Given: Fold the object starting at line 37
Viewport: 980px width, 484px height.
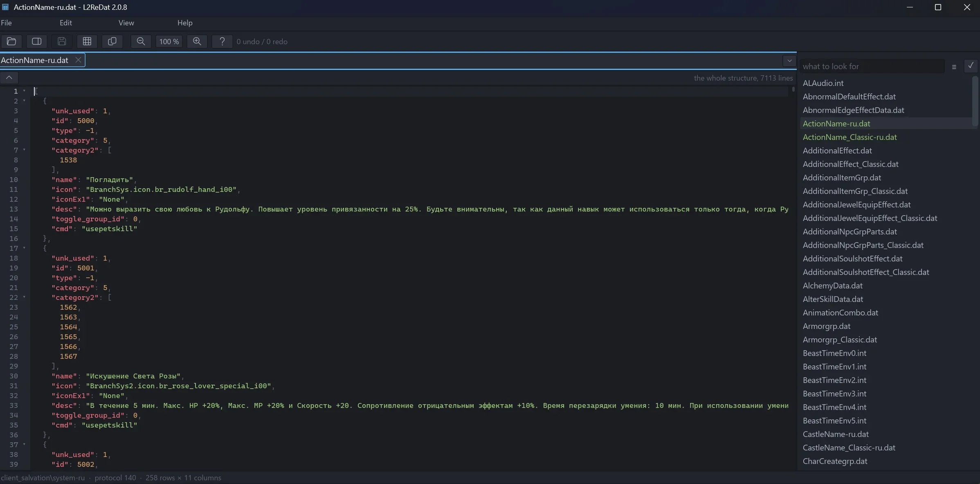Looking at the screenshot, I should coord(24,444).
